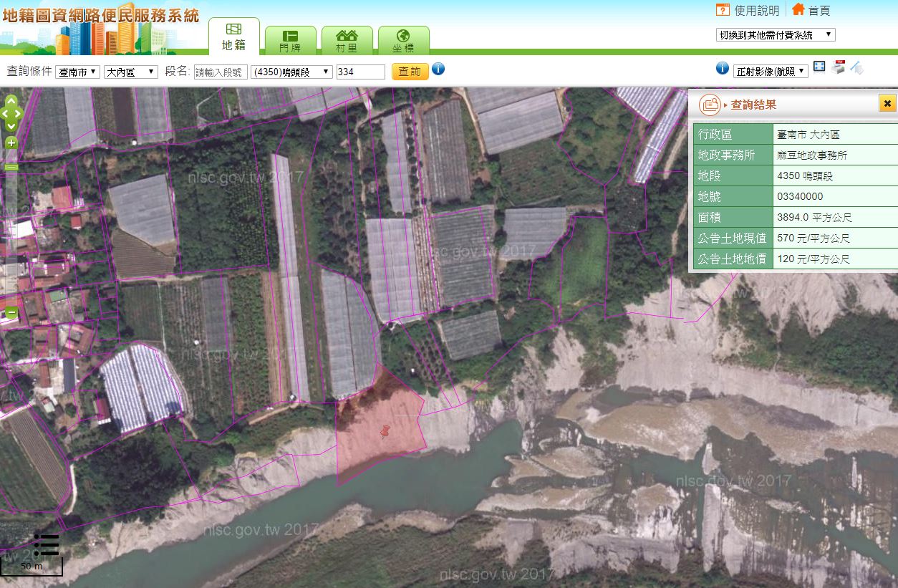The image size is (898, 588).
Task: Switch to the 地籍 tab
Action: [x=234, y=37]
